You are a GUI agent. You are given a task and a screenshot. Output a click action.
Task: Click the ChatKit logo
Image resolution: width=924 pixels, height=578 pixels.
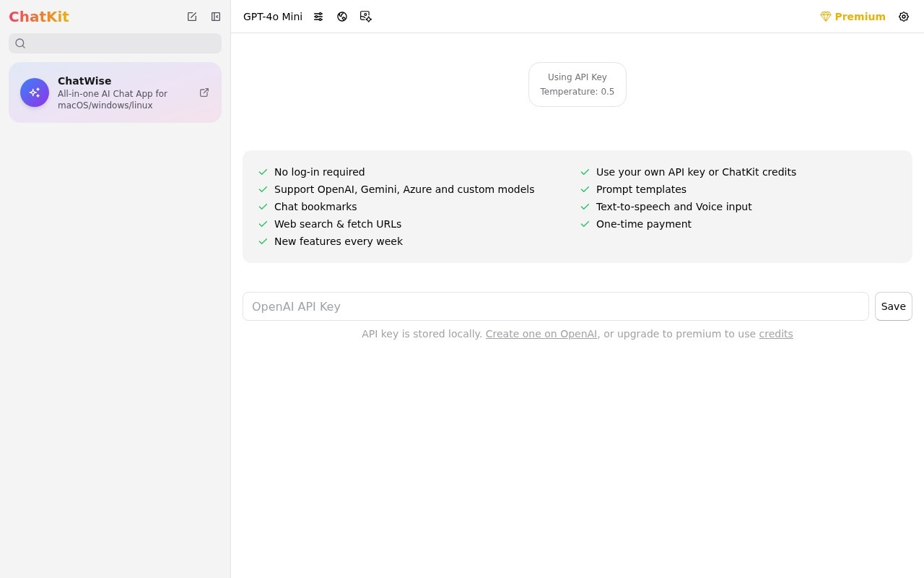click(39, 17)
